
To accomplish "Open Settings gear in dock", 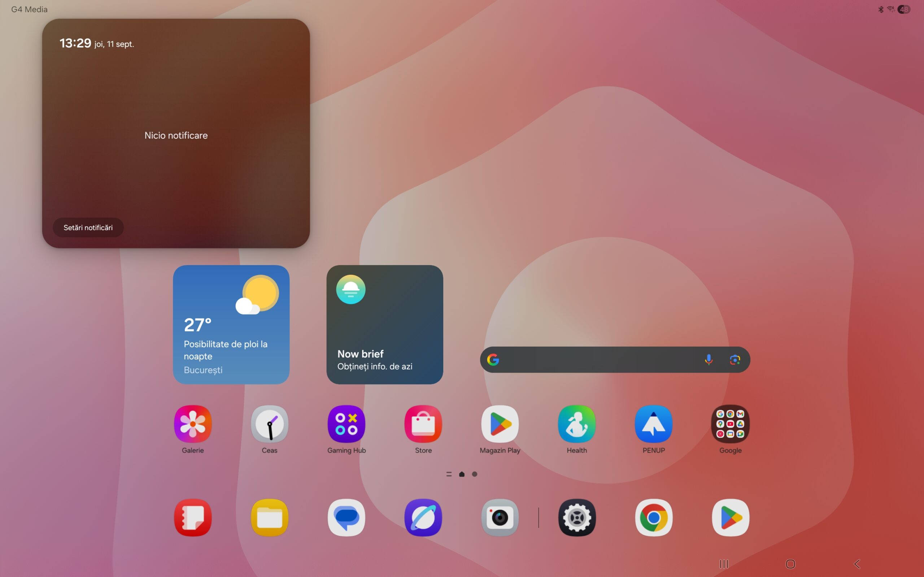I will click(576, 517).
